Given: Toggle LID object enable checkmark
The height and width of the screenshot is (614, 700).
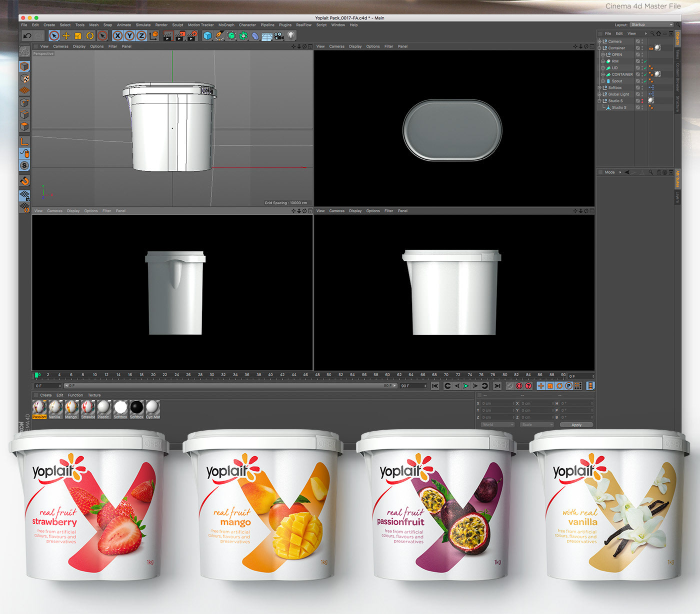Looking at the screenshot, I should point(645,68).
